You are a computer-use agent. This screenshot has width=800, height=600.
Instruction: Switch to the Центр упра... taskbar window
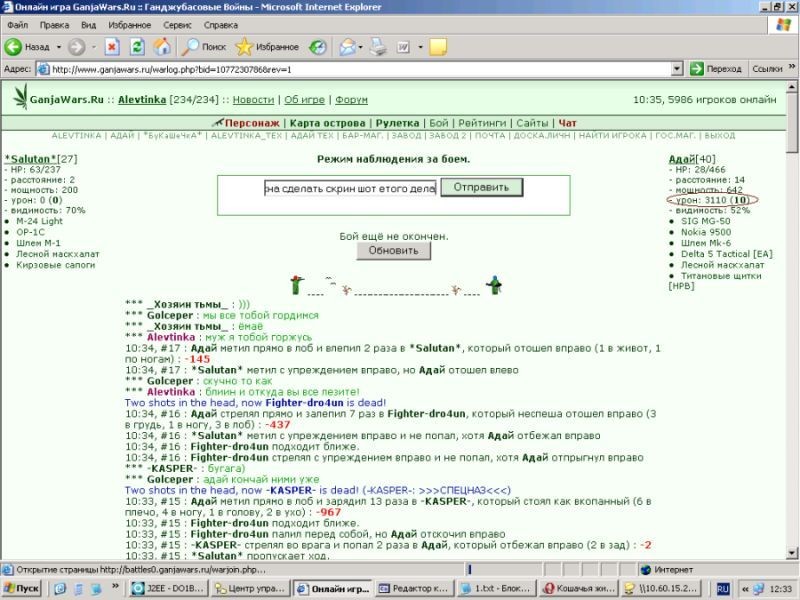(x=251, y=588)
